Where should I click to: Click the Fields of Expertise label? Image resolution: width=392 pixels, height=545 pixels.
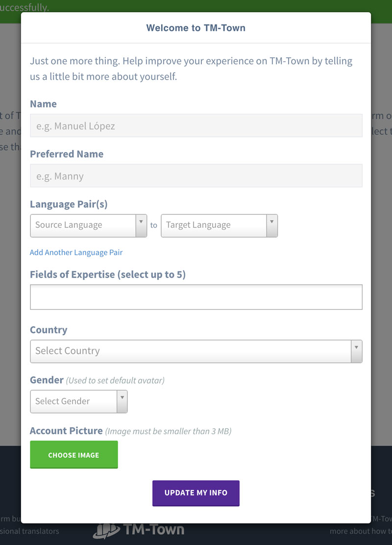pyautogui.click(x=108, y=275)
